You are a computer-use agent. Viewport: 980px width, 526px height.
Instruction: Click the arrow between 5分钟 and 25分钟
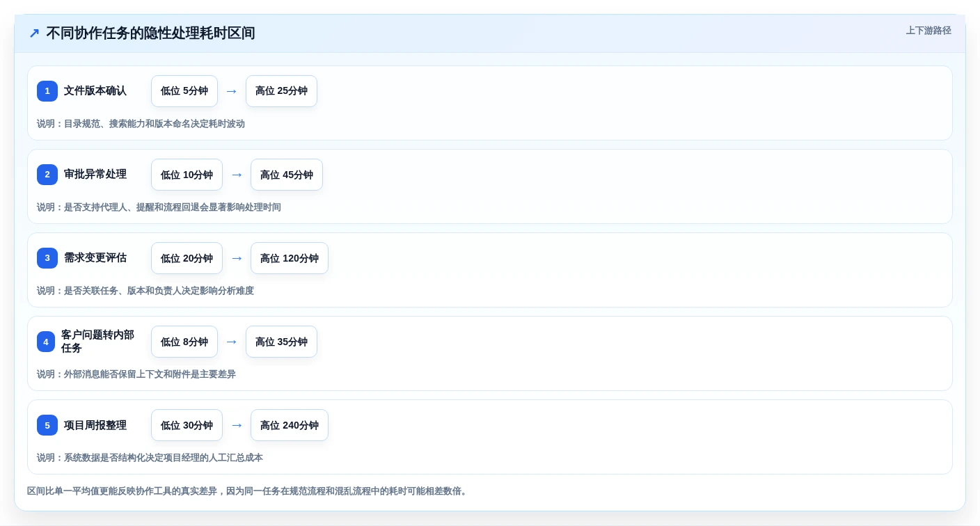click(x=232, y=91)
